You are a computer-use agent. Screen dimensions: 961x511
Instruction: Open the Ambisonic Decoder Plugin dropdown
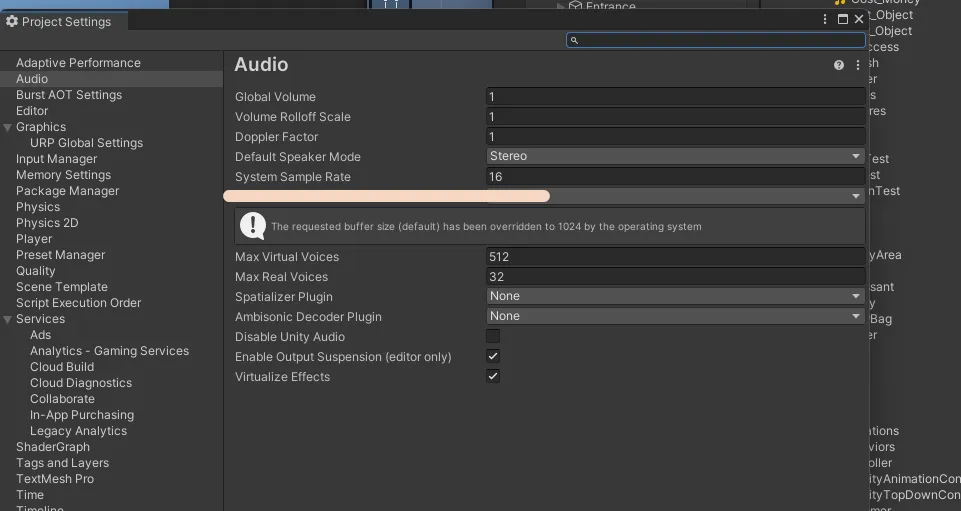(675, 316)
